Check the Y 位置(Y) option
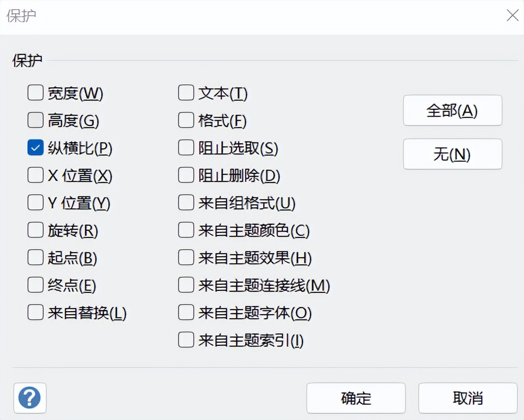 click(36, 202)
